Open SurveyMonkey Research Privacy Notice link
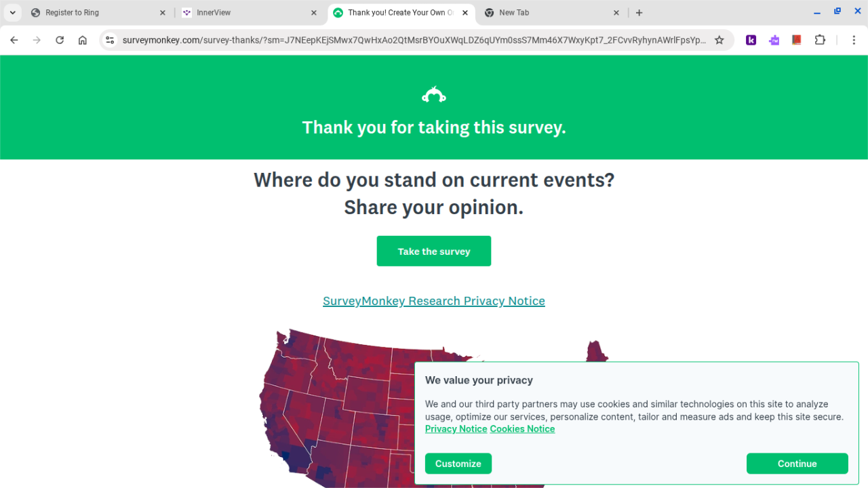 point(434,301)
